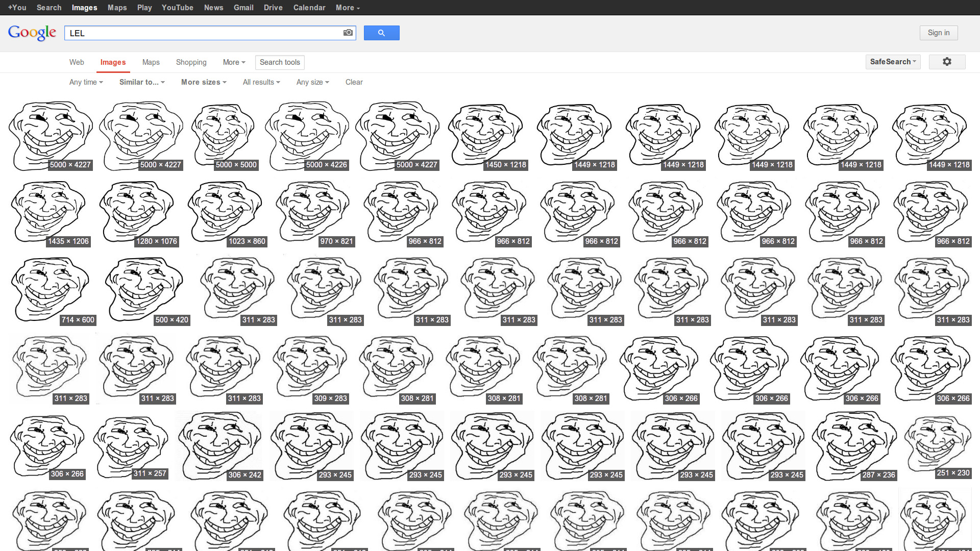The height and width of the screenshot is (551, 980).
Task: Select the Images tab
Action: [x=113, y=62]
